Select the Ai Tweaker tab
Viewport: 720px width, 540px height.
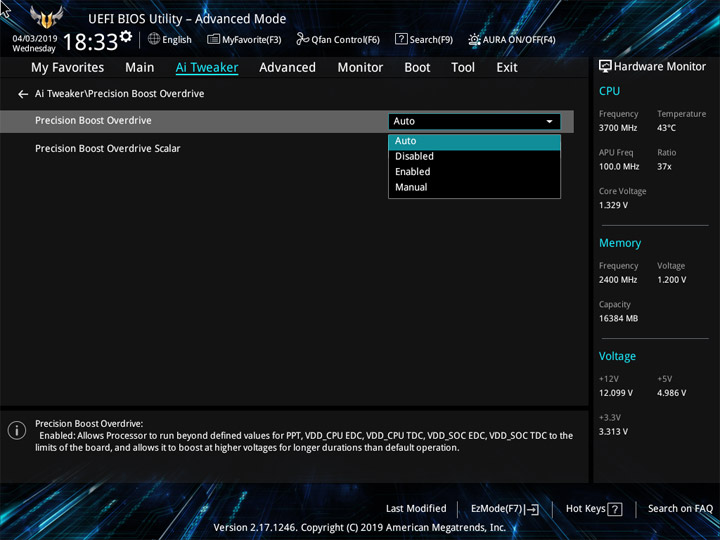tap(207, 68)
